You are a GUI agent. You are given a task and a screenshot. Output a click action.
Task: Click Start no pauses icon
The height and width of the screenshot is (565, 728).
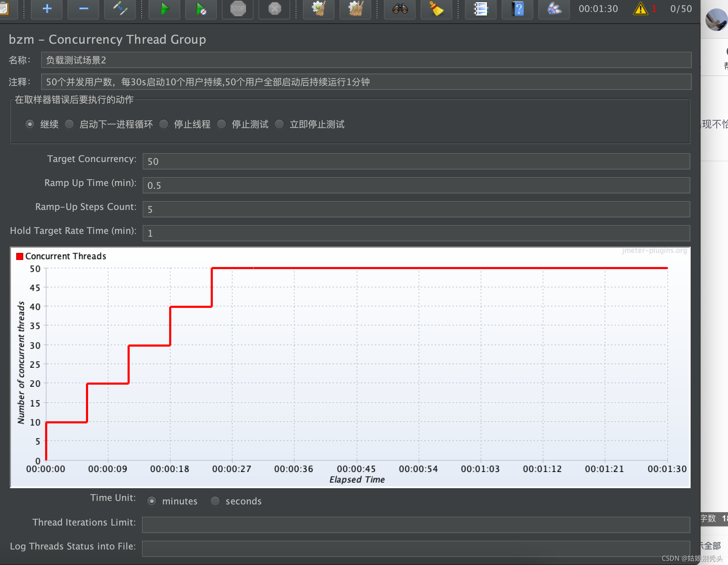tap(201, 9)
